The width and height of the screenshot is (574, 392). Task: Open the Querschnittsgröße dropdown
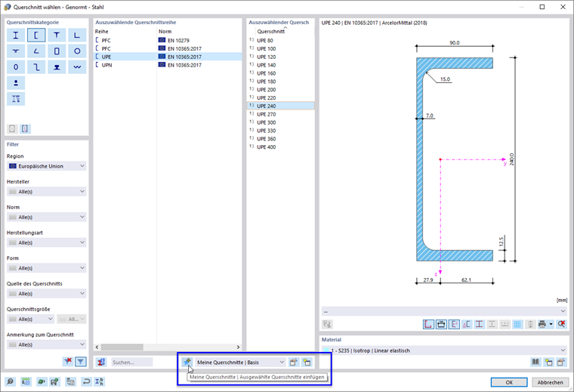(x=31, y=319)
